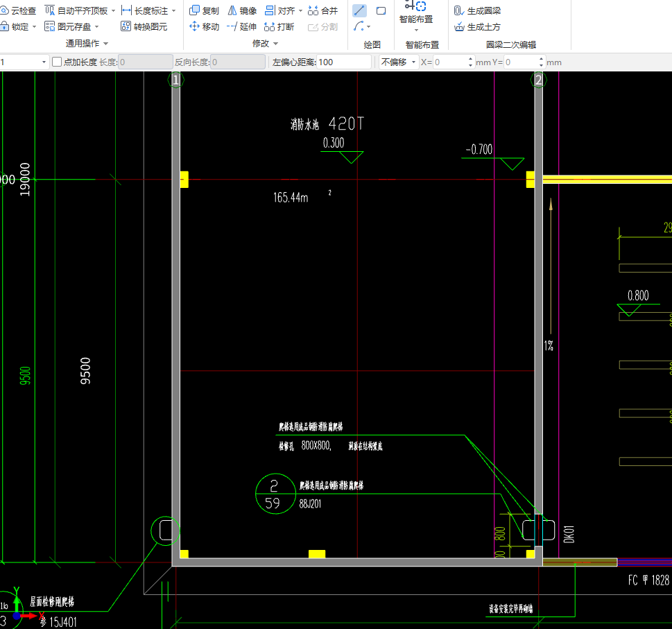The height and width of the screenshot is (629, 672).
Task: Click the 智能布置 group label
Action: [x=422, y=44]
